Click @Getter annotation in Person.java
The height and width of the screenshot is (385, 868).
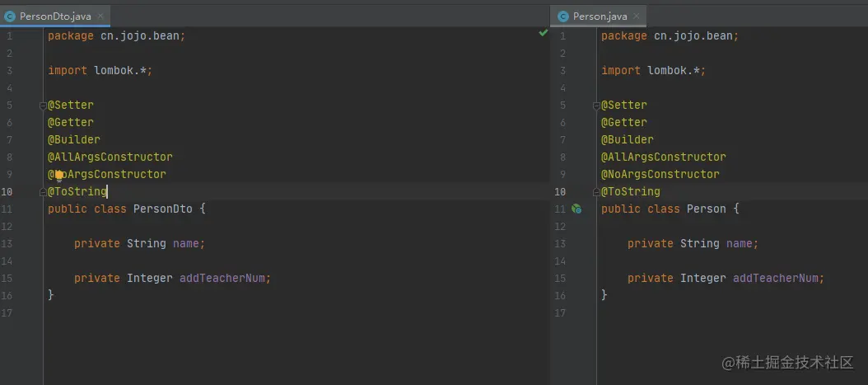point(624,122)
